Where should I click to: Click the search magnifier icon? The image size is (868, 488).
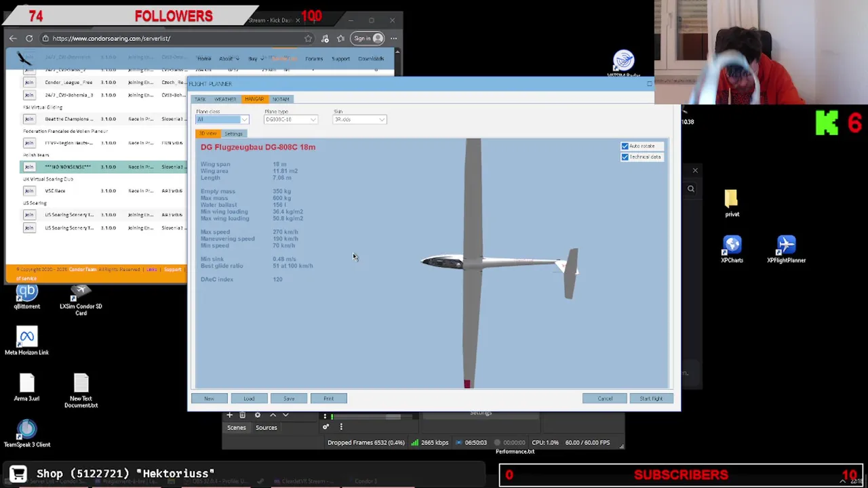pos(690,189)
